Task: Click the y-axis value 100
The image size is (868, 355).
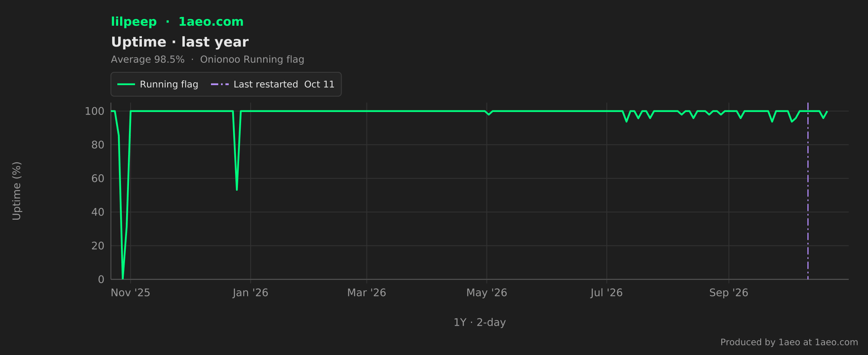Action: coord(94,111)
